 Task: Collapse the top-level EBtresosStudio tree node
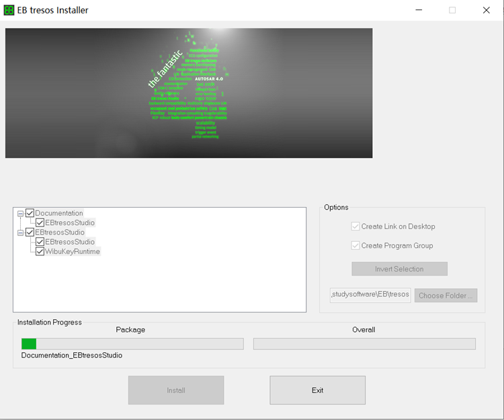(21, 233)
